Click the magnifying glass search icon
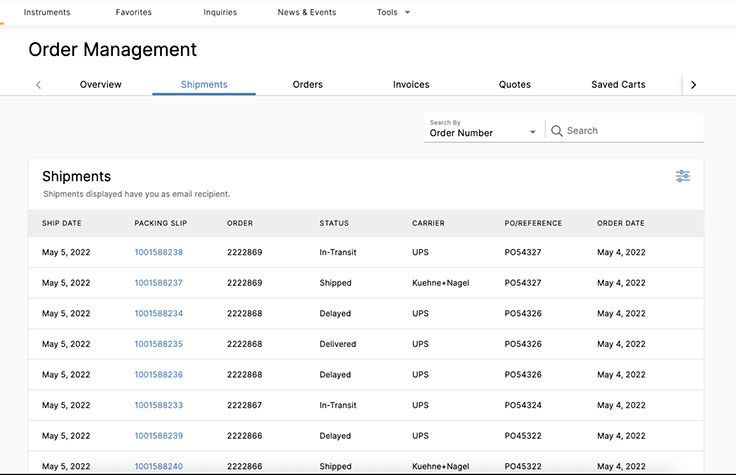 [557, 131]
